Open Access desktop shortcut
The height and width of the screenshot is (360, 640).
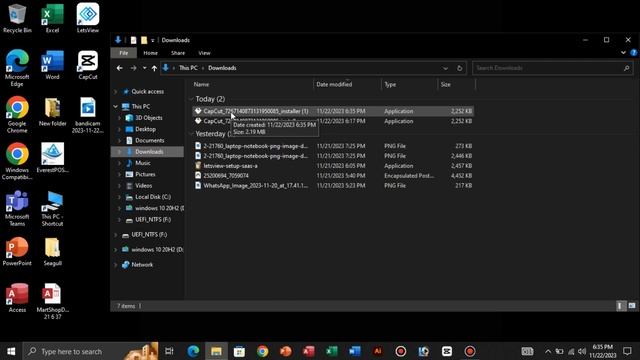[x=17, y=298]
